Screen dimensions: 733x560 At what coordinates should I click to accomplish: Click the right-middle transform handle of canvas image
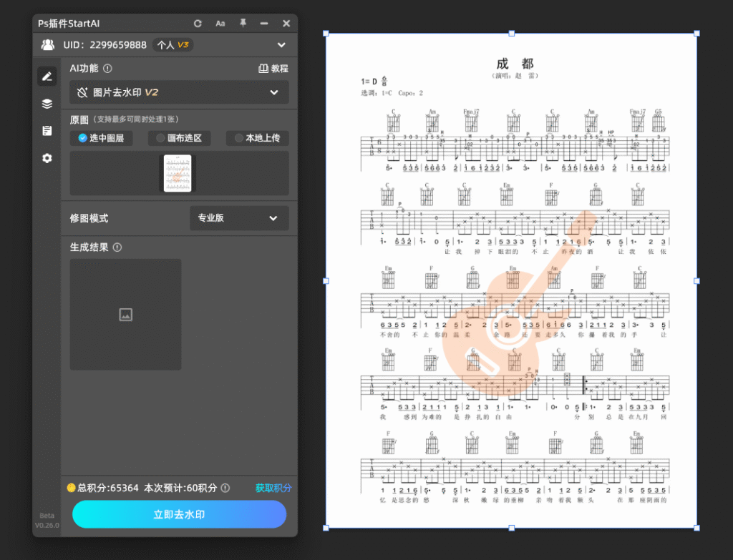[696, 280]
